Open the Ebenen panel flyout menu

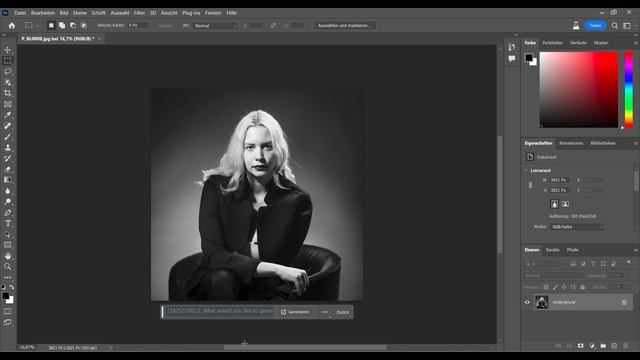pos(636,250)
